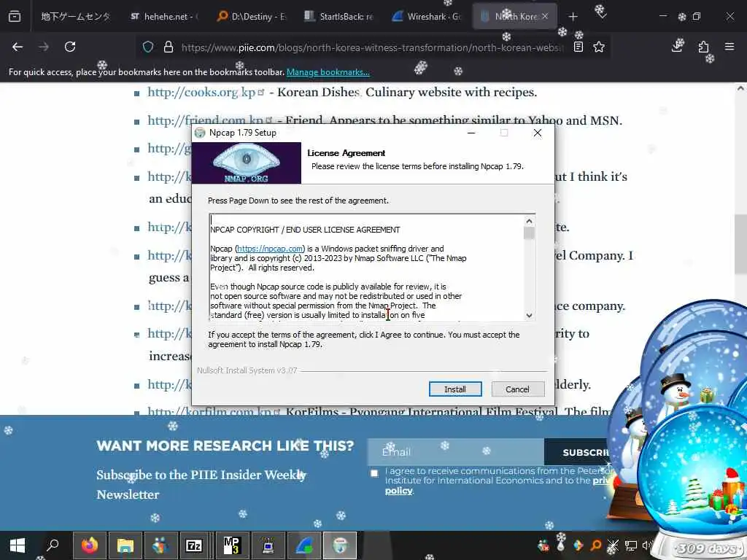Switch to the Wireshark tab
747x560 pixels.
pyautogui.click(x=427, y=17)
